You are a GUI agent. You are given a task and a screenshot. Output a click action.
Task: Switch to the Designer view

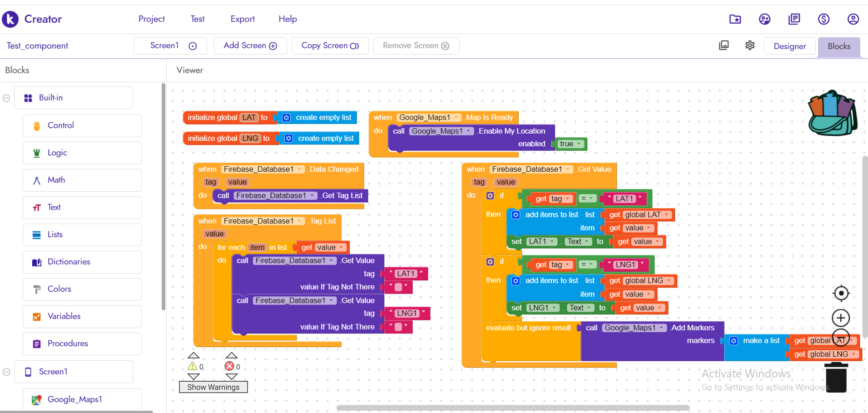789,46
